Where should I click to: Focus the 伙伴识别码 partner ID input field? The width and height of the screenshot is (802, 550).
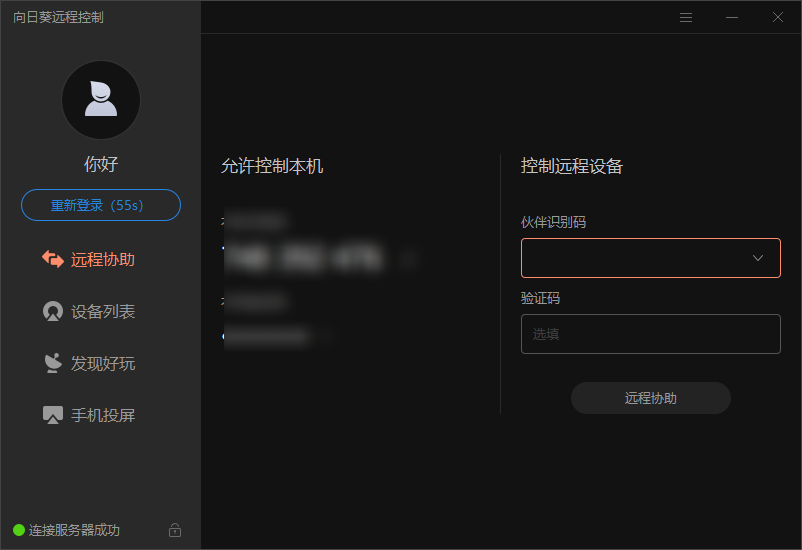(651, 258)
